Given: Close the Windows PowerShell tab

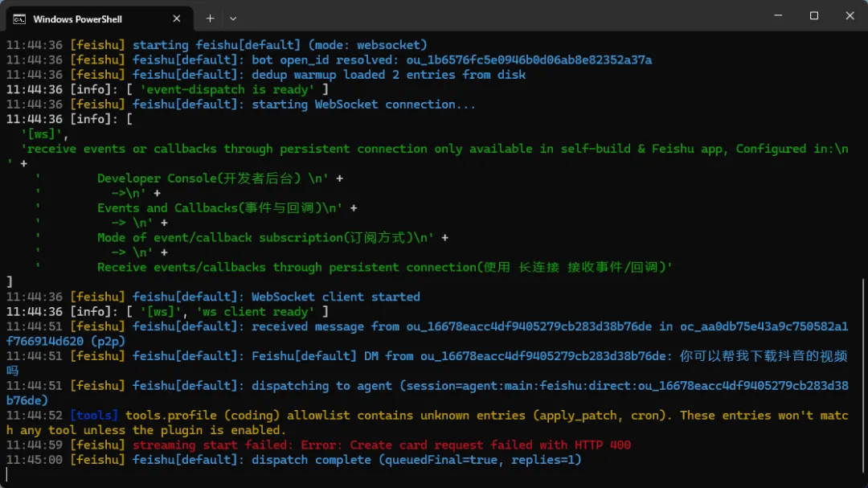Looking at the screenshot, I should click(x=177, y=18).
